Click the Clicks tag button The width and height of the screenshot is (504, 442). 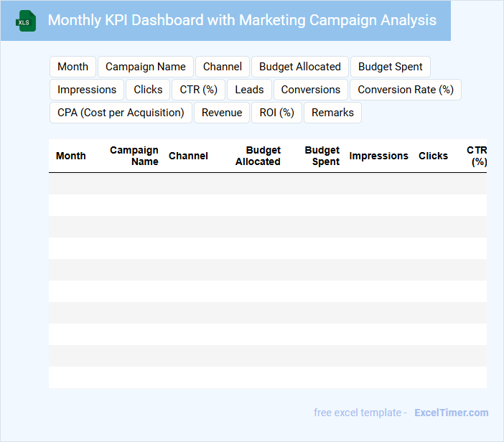coord(148,90)
